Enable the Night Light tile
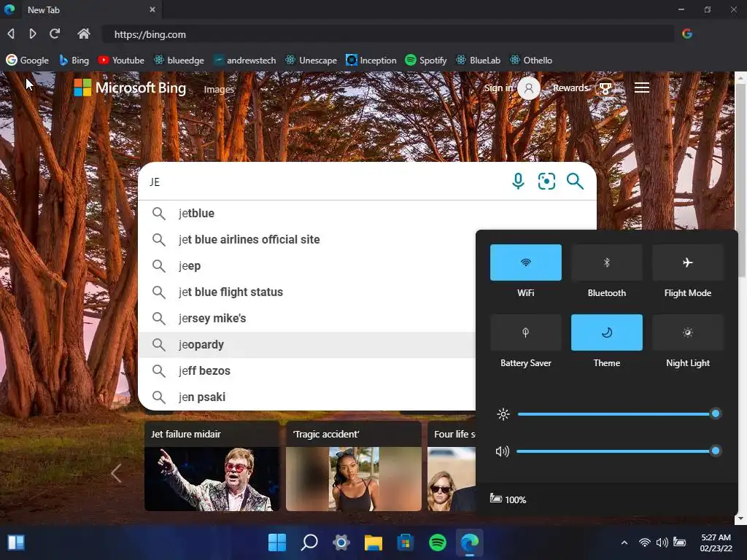The height and width of the screenshot is (560, 747). [x=687, y=332]
